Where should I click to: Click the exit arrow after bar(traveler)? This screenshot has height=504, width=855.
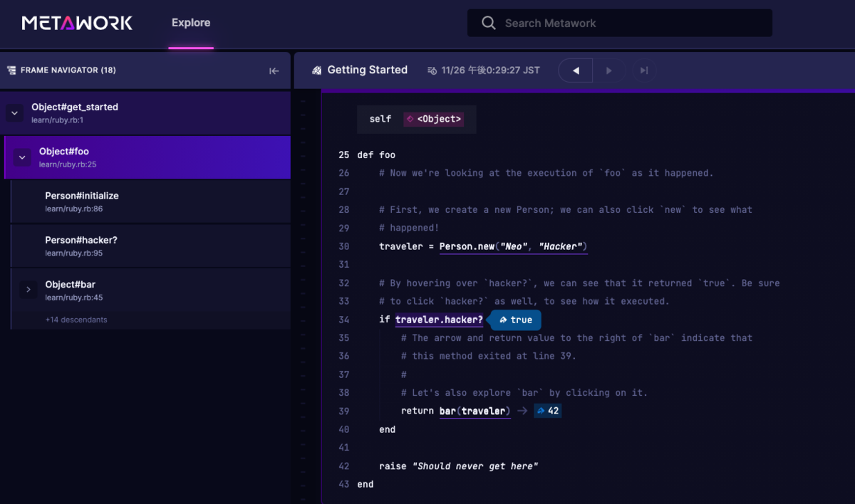coord(522,411)
